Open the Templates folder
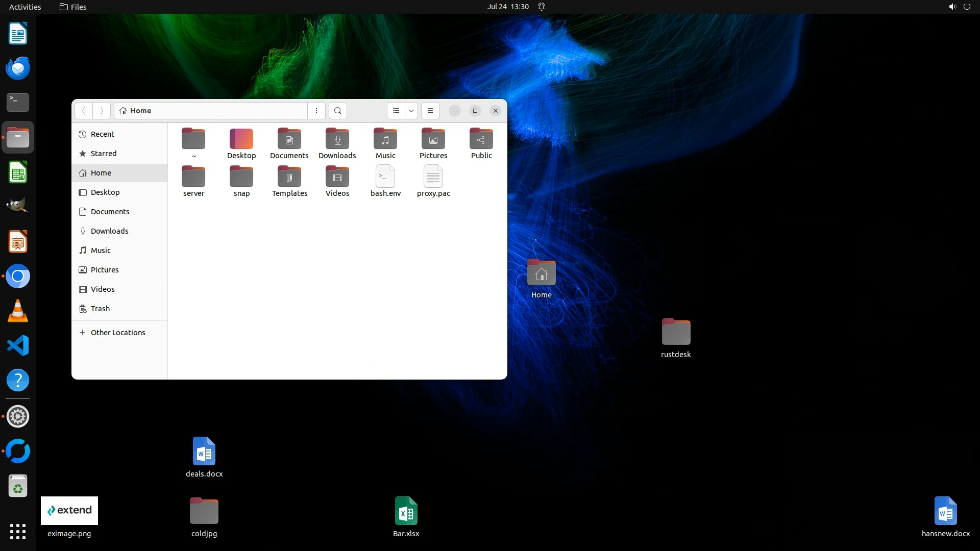 tap(289, 177)
